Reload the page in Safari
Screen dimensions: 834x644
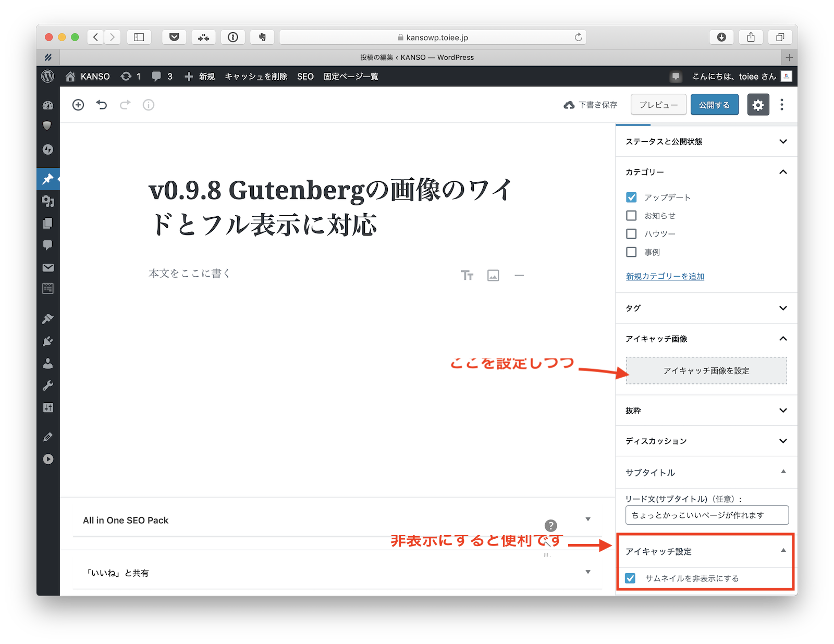tap(578, 37)
